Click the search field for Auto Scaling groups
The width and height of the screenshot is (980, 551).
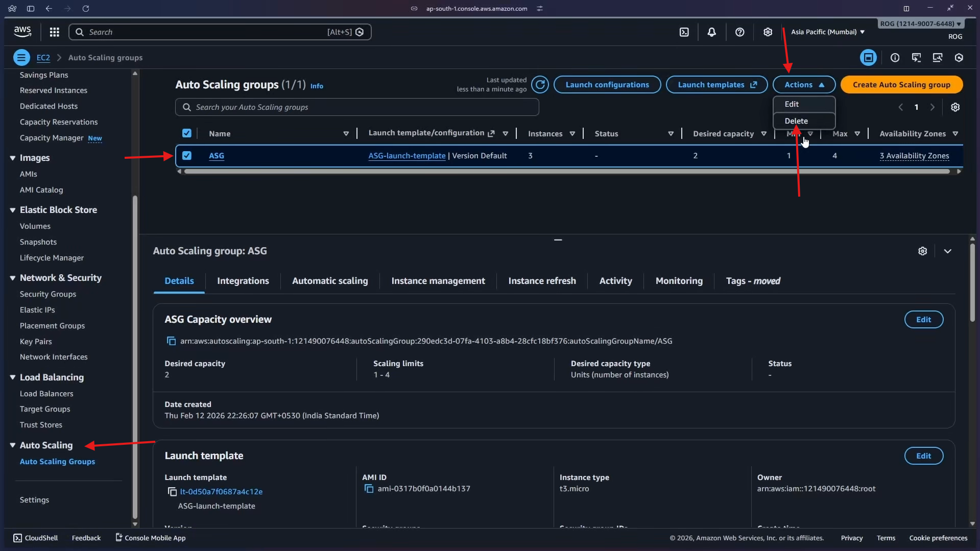[x=357, y=107]
